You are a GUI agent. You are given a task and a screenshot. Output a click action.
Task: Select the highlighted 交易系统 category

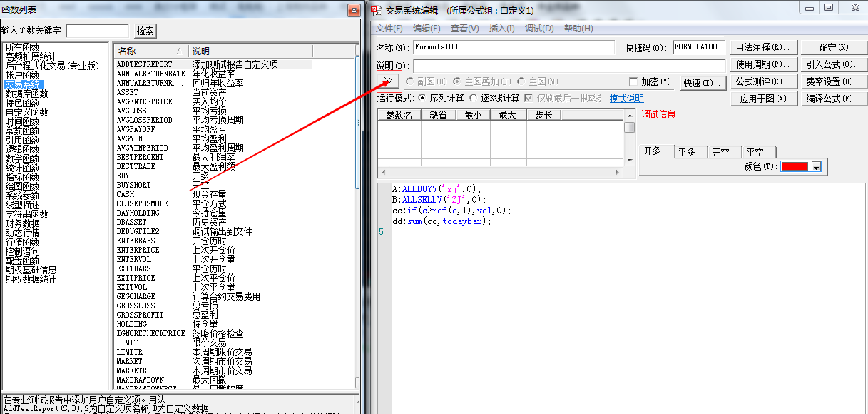click(23, 84)
